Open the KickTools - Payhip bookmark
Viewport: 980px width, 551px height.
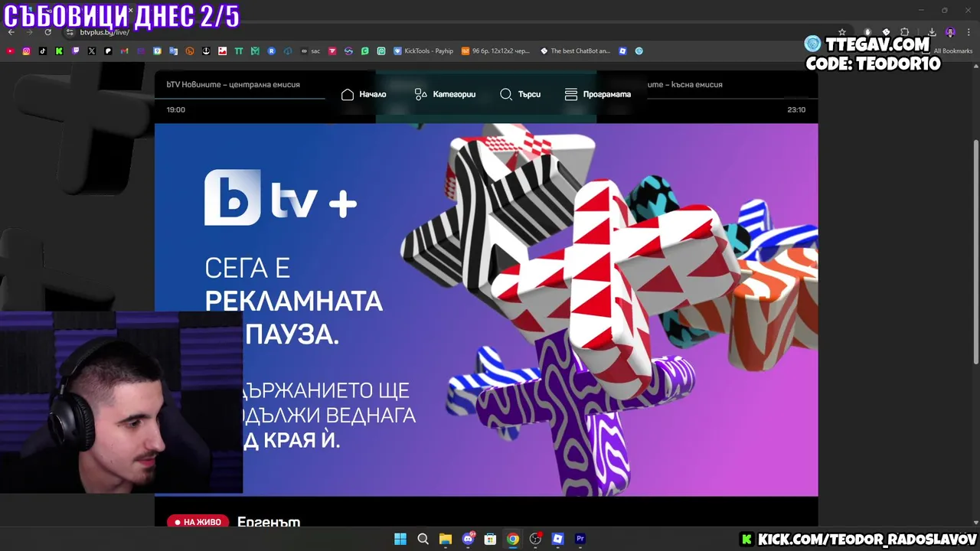(x=423, y=51)
